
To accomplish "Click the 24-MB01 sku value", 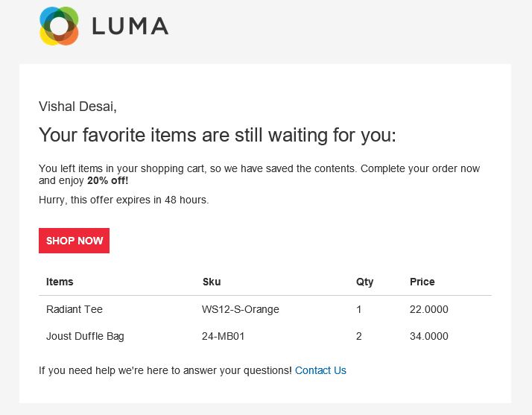I will click(x=223, y=336).
